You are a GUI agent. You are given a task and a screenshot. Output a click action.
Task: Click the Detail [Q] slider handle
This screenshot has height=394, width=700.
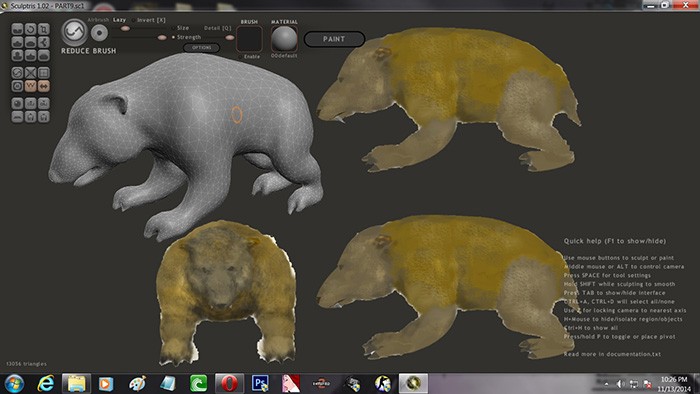[229, 38]
